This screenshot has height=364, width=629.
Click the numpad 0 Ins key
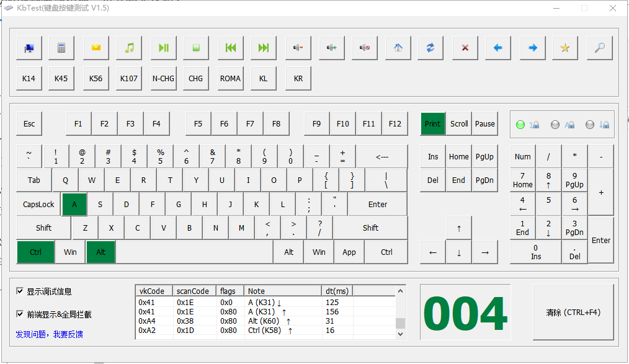[x=535, y=252]
